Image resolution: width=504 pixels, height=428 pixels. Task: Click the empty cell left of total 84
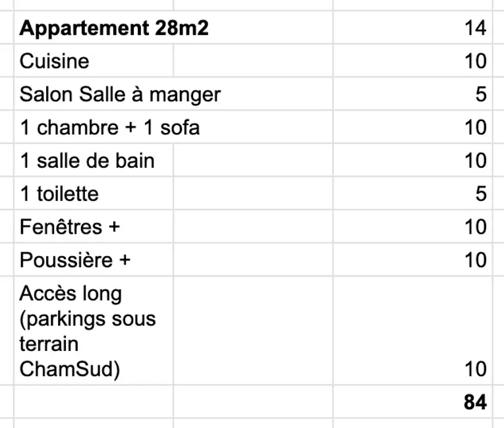pyautogui.click(x=253, y=402)
